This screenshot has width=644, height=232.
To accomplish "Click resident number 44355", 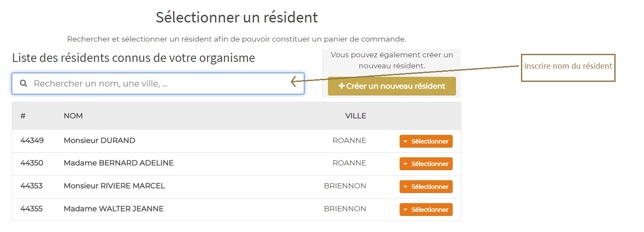I will pos(32,209).
